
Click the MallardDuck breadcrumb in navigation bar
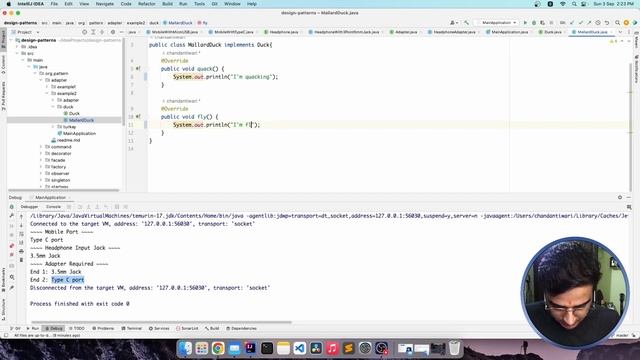pos(178,23)
